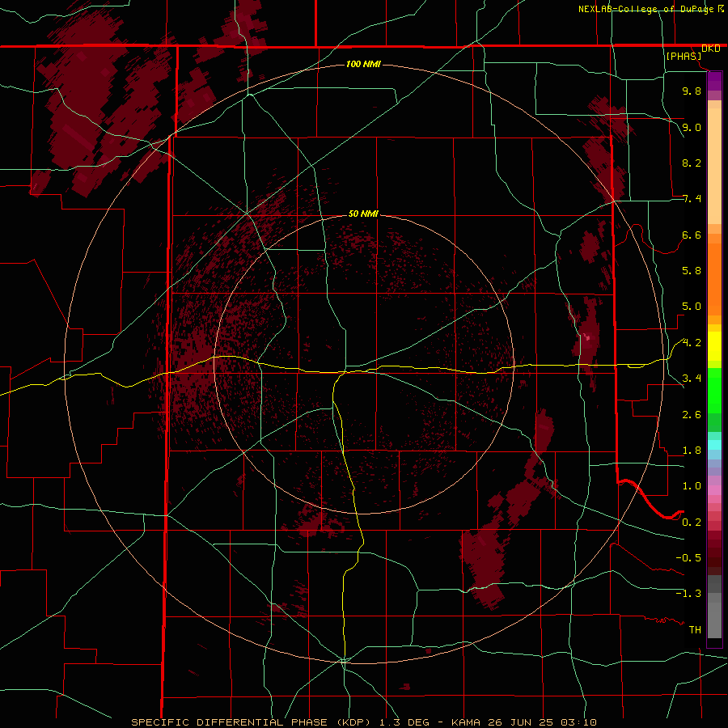Click the [PHAS] unit label
The height and width of the screenshot is (728, 728).
(684, 57)
